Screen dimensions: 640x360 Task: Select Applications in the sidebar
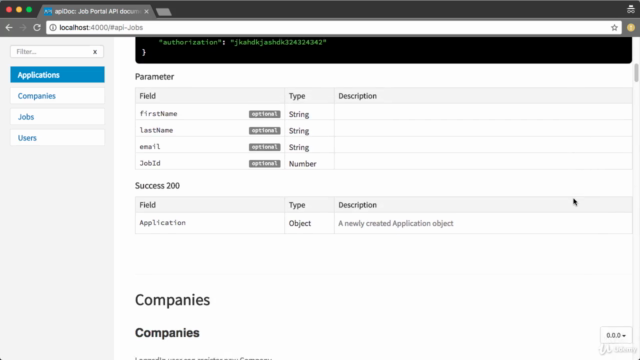pos(57,75)
